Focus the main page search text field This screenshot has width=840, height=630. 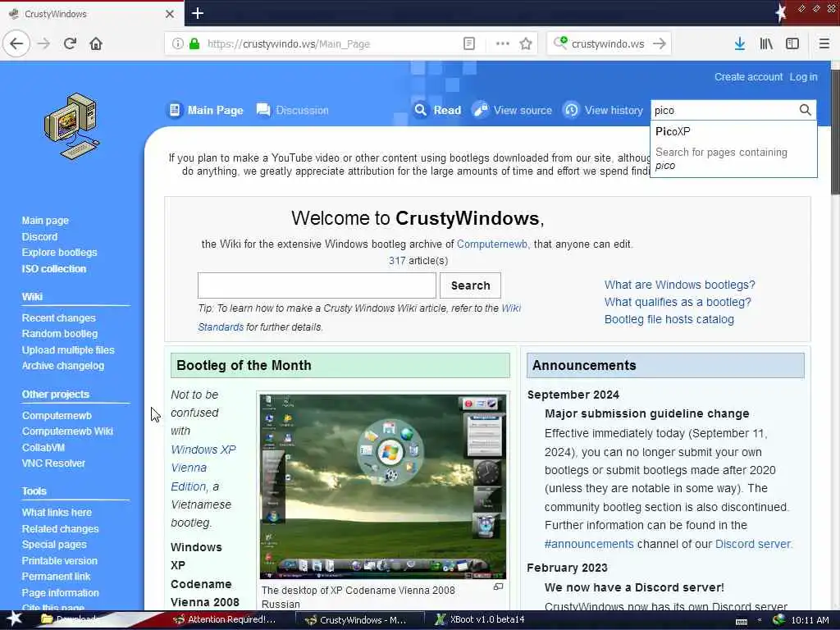coord(317,285)
